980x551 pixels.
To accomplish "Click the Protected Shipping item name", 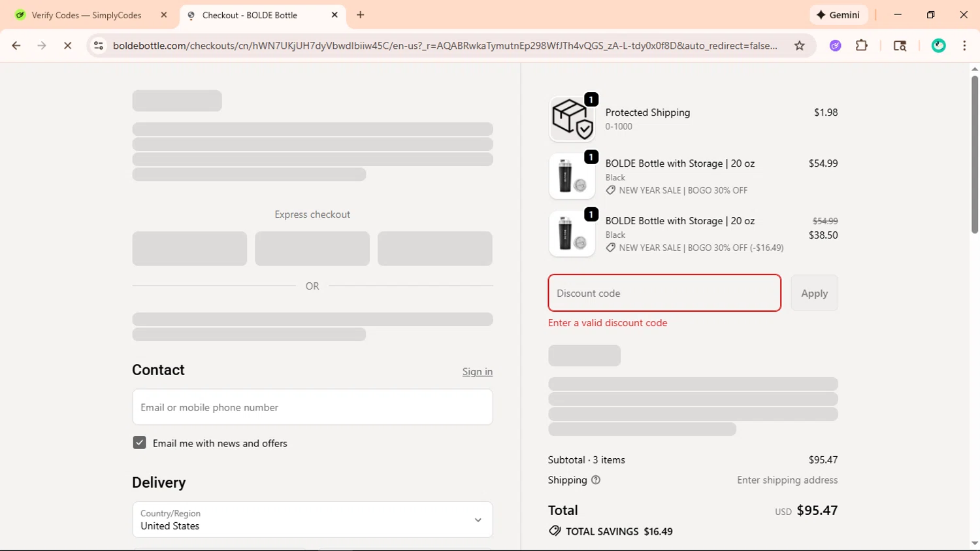I will 647,112.
